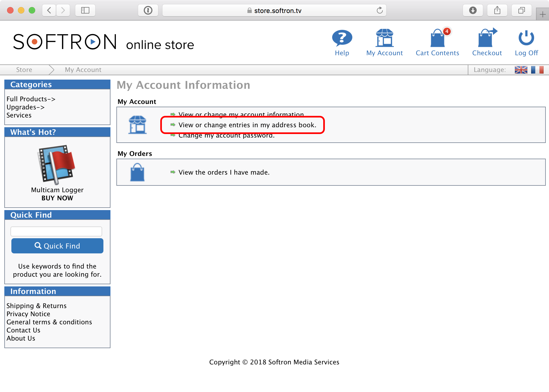The height and width of the screenshot is (392, 549).
Task: Toggle Safari sidebar button
Action: click(x=85, y=10)
